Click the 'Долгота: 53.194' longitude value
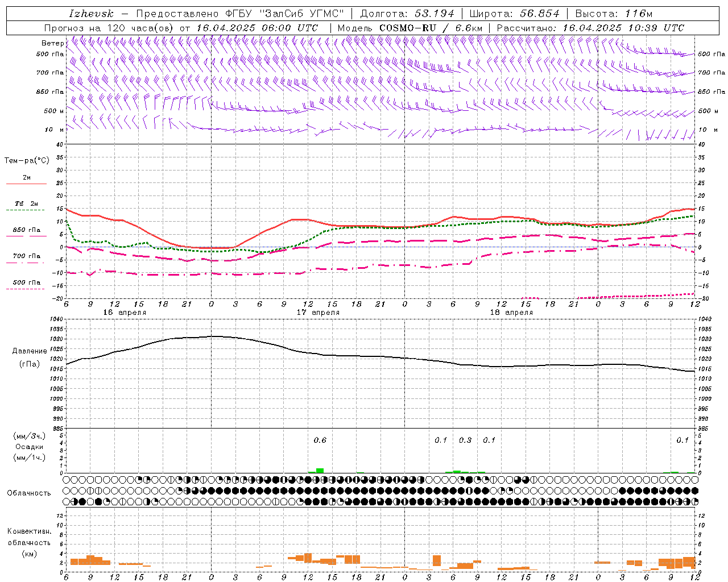This screenshot has height=582, width=728. tap(407, 14)
